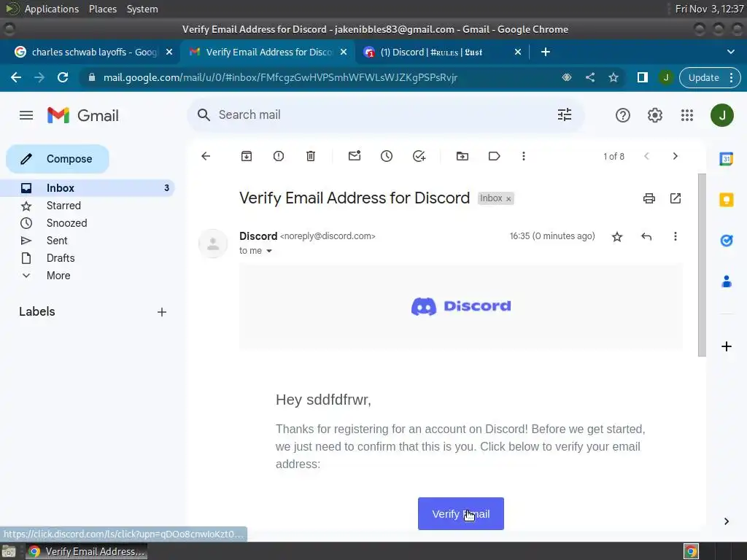Image resolution: width=747 pixels, height=560 pixels.
Task: Click the email vertical scrollbar
Action: tap(702, 265)
